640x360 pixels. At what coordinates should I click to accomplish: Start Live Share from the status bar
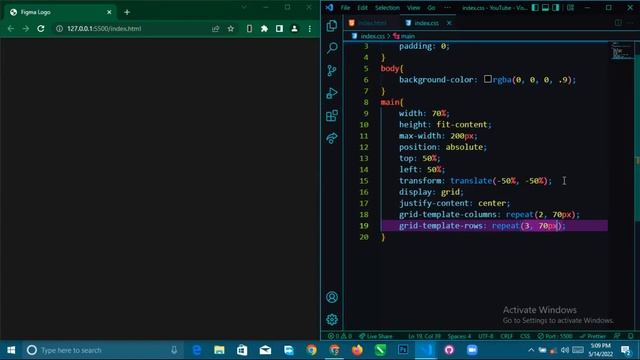[x=376, y=336]
